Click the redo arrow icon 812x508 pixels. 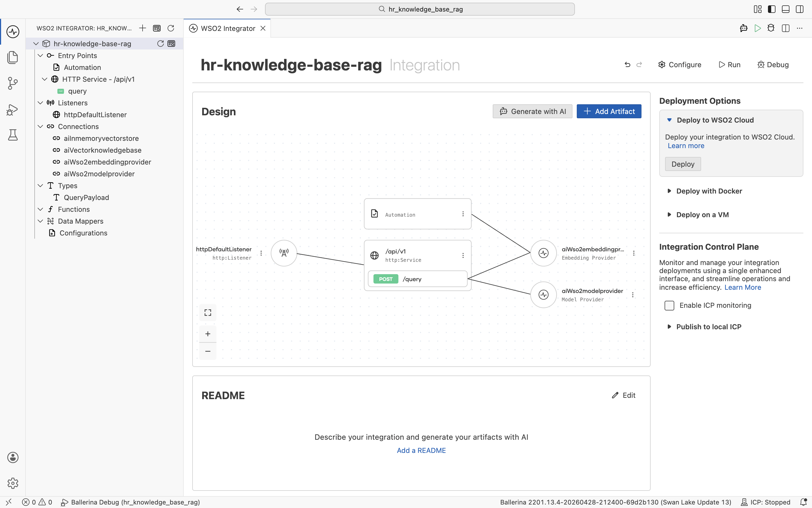(639, 65)
